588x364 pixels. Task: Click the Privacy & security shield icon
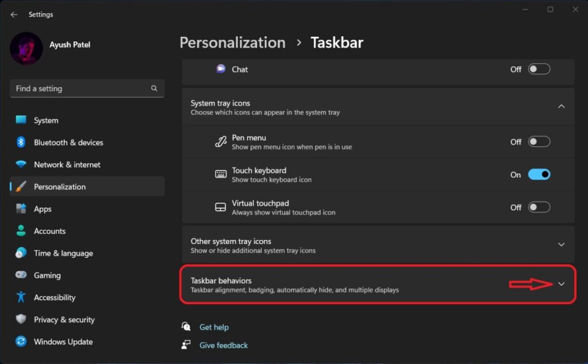coord(21,319)
